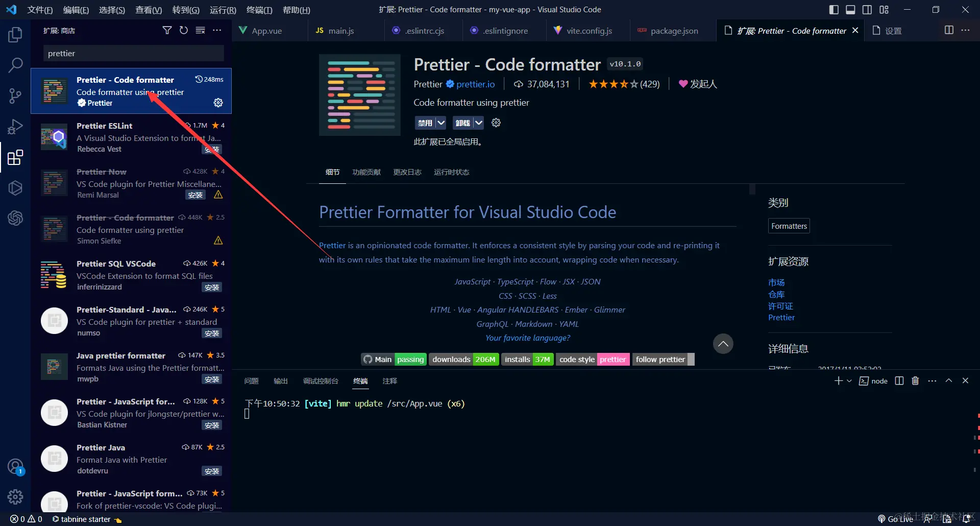Image resolution: width=980 pixels, height=526 pixels.
Task: Open the disable button dropdown arrow
Action: click(441, 123)
